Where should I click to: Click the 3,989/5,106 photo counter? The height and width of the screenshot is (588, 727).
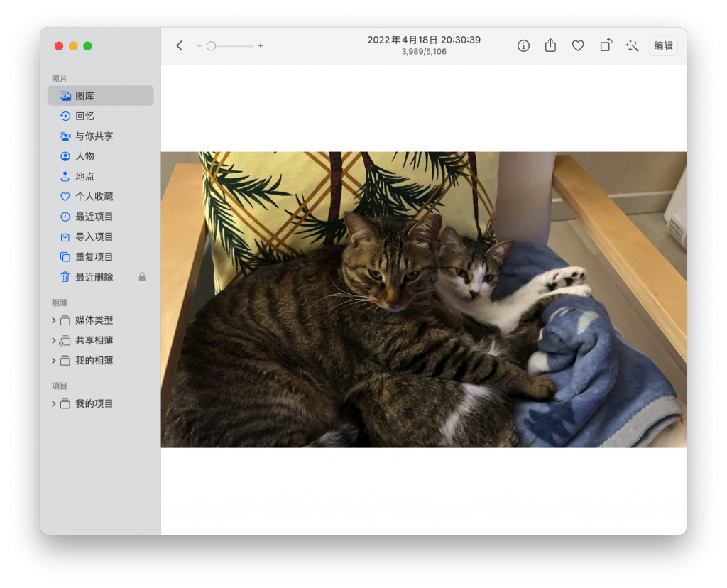click(424, 51)
